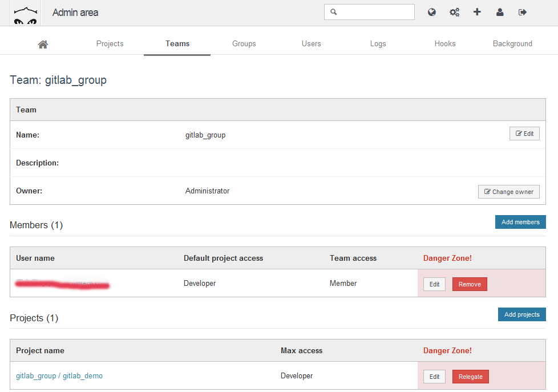The width and height of the screenshot is (558, 392).
Task: Click 'Developer' in Default project access column
Action: [200, 284]
